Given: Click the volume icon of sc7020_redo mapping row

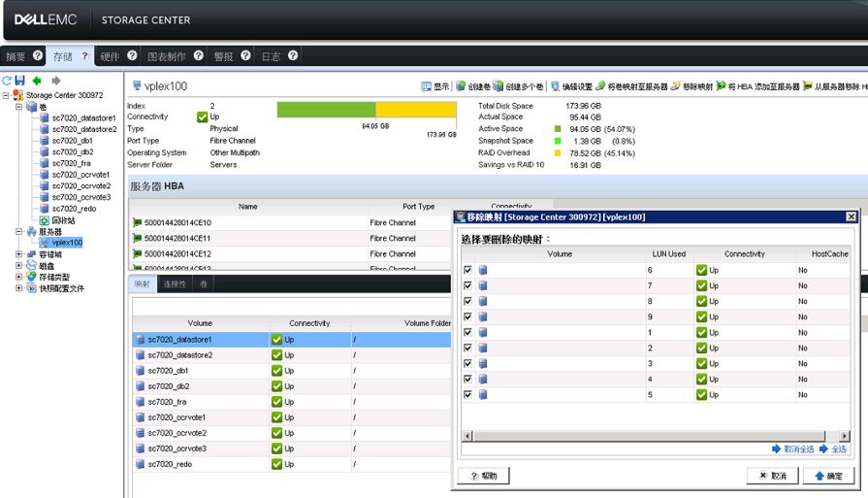Looking at the screenshot, I should coord(140,464).
